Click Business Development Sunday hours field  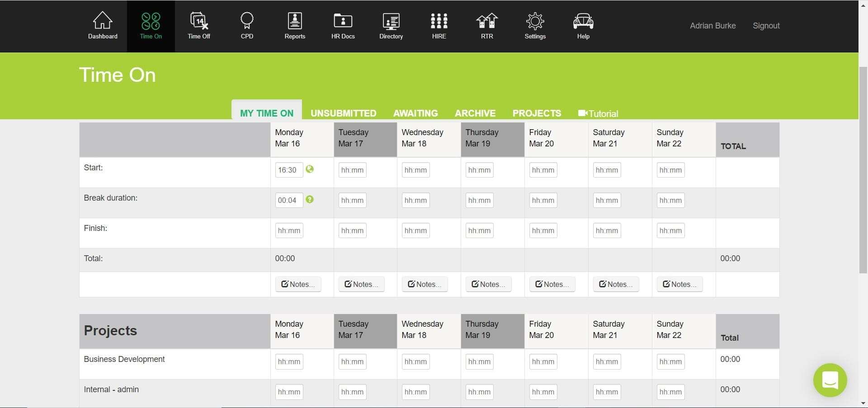(670, 361)
